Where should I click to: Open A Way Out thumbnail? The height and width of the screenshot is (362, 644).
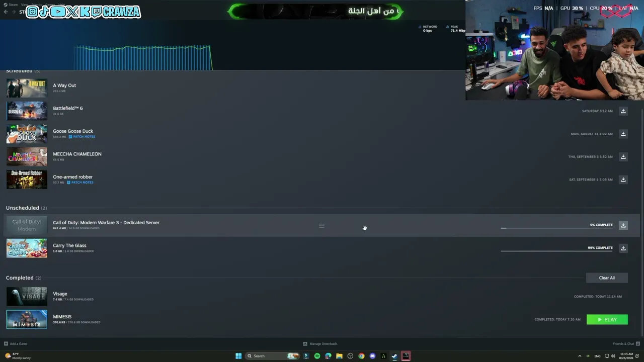(27, 88)
